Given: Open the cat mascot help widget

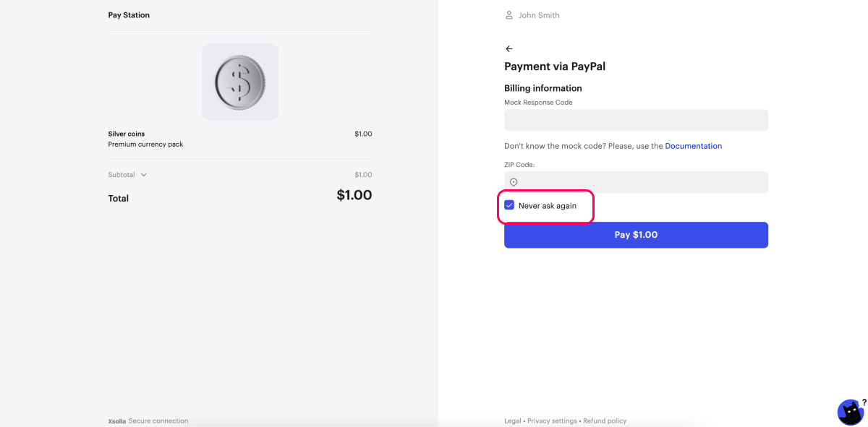Looking at the screenshot, I should [850, 412].
